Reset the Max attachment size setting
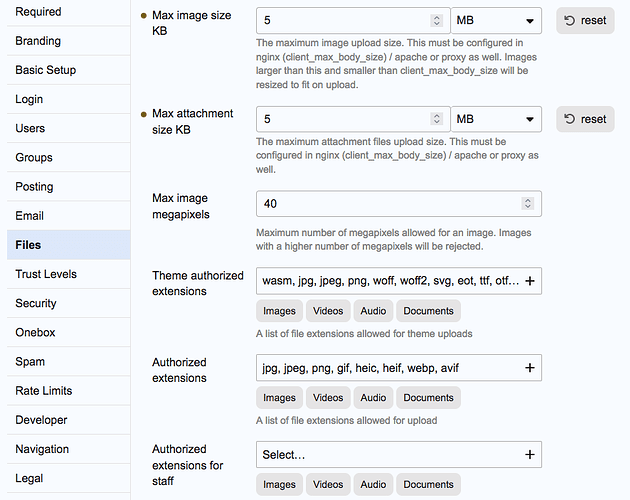This screenshot has width=630, height=500. 585,119
